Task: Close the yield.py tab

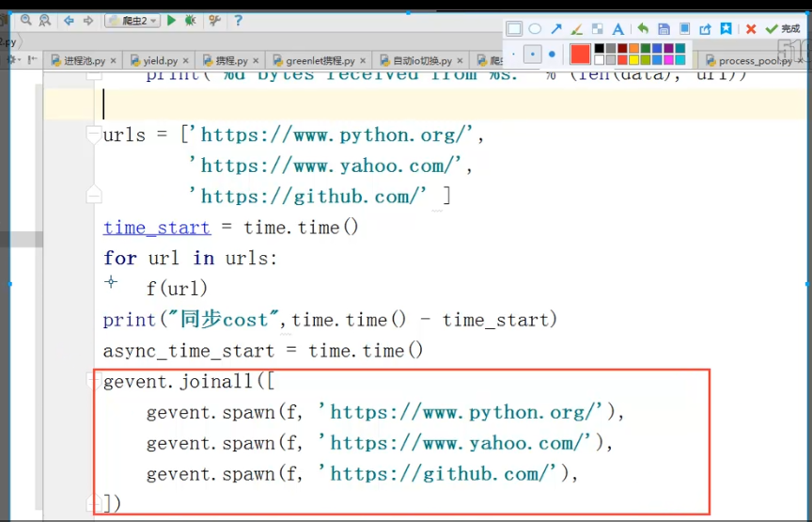Action: click(x=185, y=60)
